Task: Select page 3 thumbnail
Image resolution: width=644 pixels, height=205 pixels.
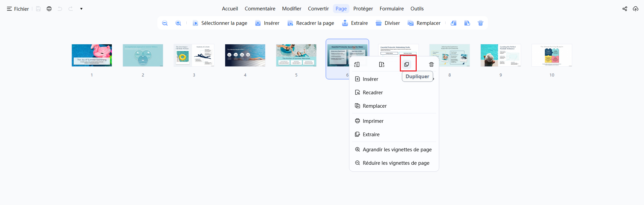Action: click(194, 55)
